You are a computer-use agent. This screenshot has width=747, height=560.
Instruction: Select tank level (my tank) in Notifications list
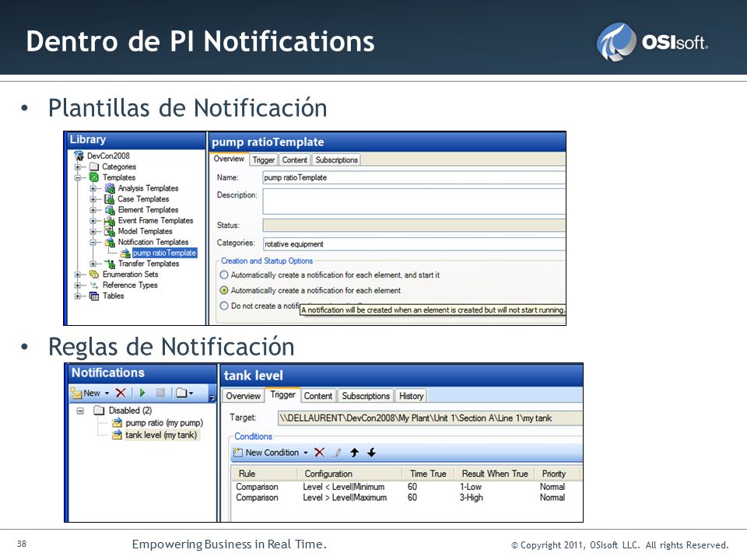coord(161,435)
